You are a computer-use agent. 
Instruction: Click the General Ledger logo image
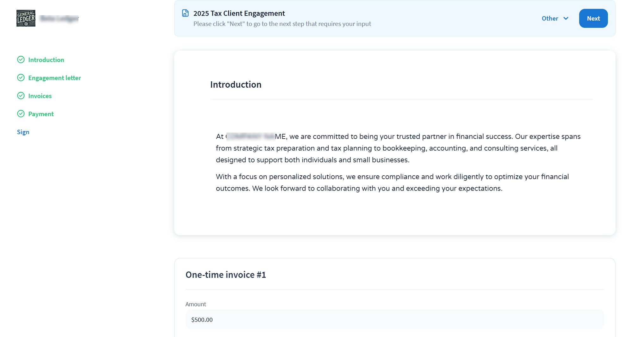(26, 18)
